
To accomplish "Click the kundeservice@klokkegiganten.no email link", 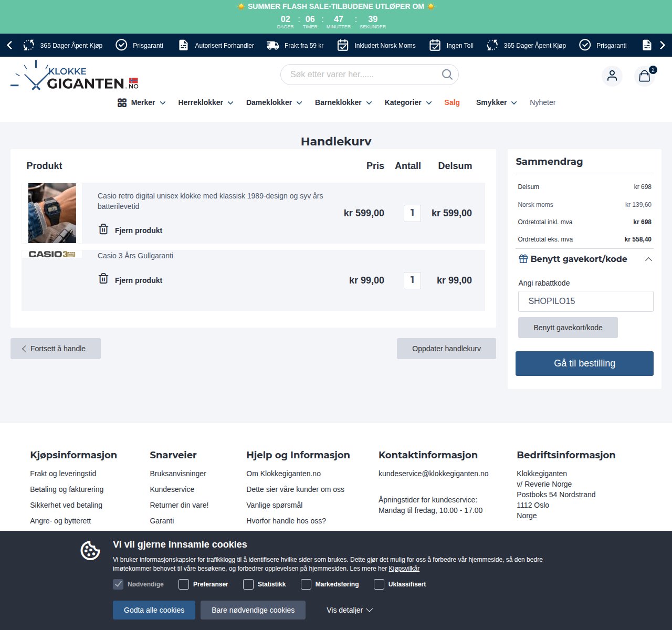I will pyautogui.click(x=434, y=474).
